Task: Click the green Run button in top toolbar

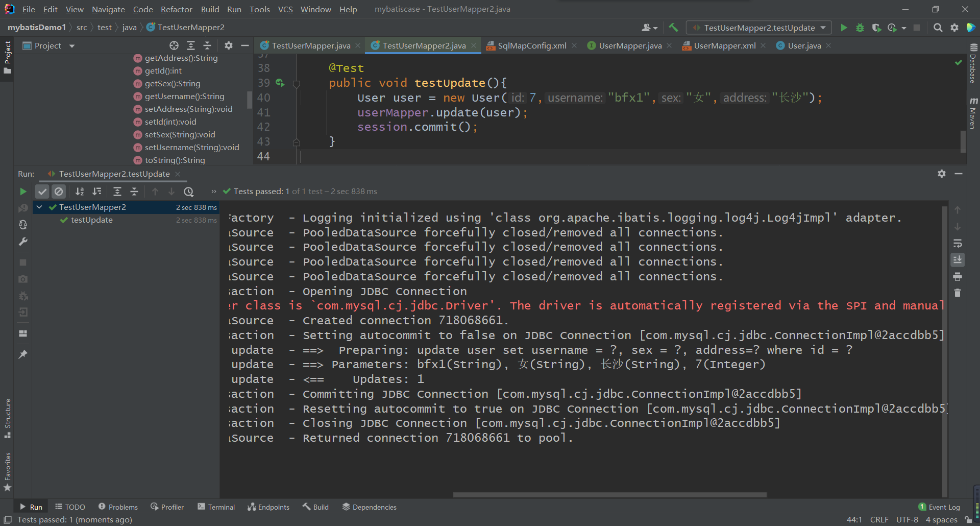Action: click(x=844, y=28)
